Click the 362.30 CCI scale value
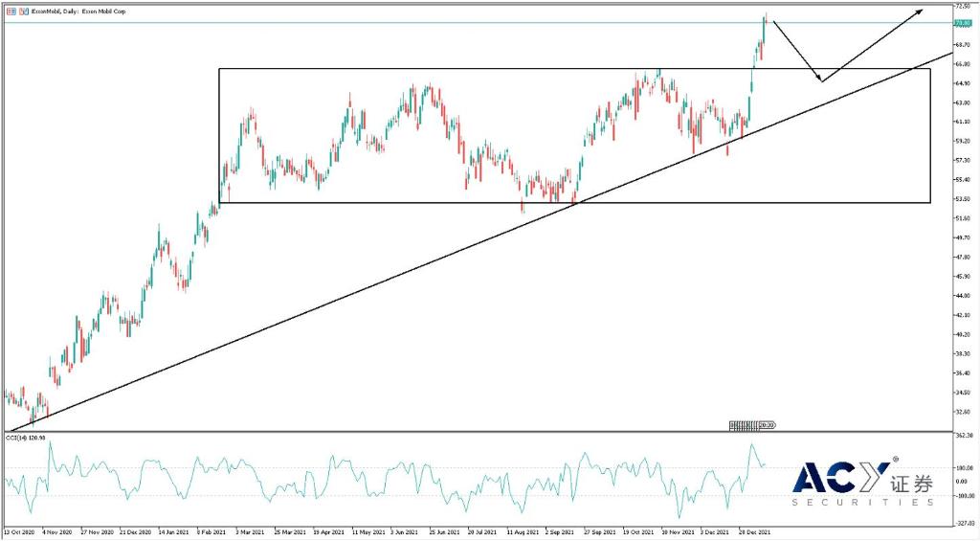This screenshot has width=980, height=541. click(x=964, y=437)
